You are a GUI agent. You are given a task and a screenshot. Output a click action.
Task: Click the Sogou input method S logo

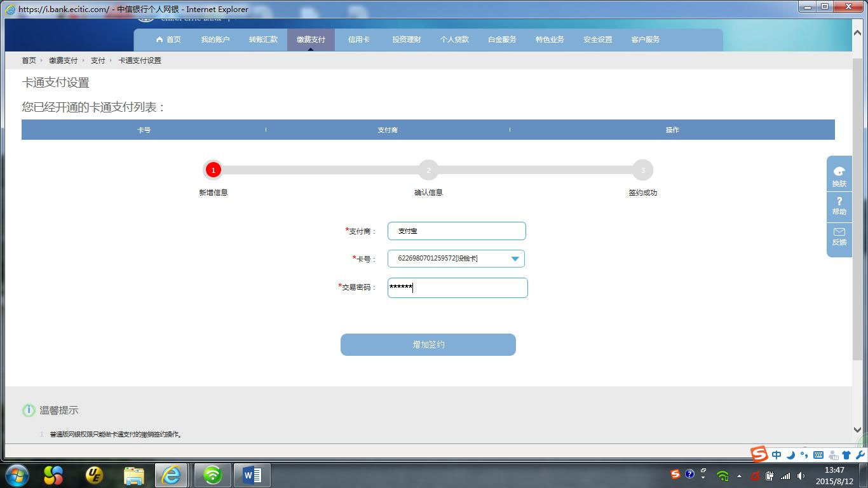click(x=759, y=454)
